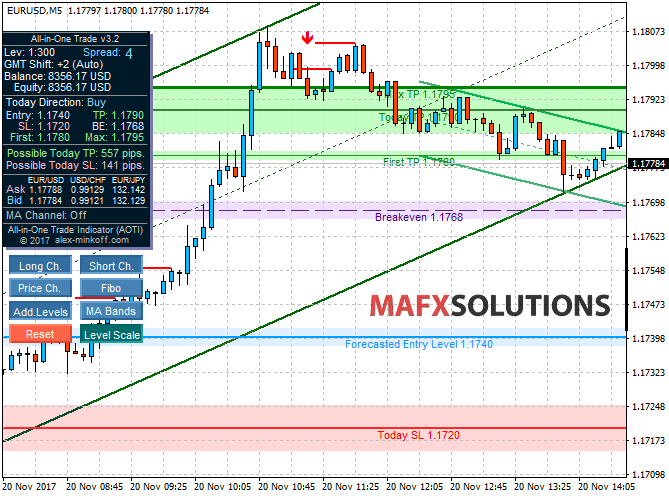This screenshot has width=669, height=498.
Task: Click the 1.17398 price axis label
Action: pyautogui.click(x=648, y=339)
